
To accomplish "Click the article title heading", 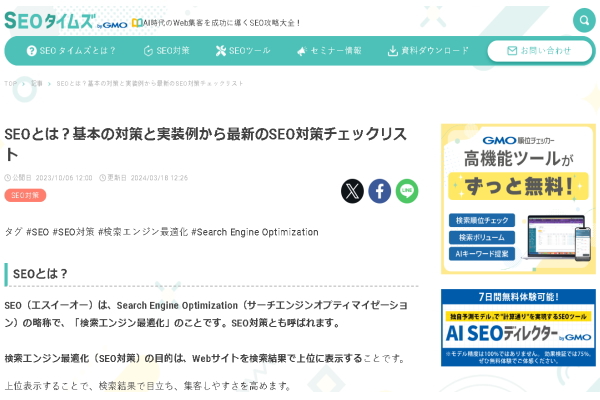I will pyautogui.click(x=205, y=144).
